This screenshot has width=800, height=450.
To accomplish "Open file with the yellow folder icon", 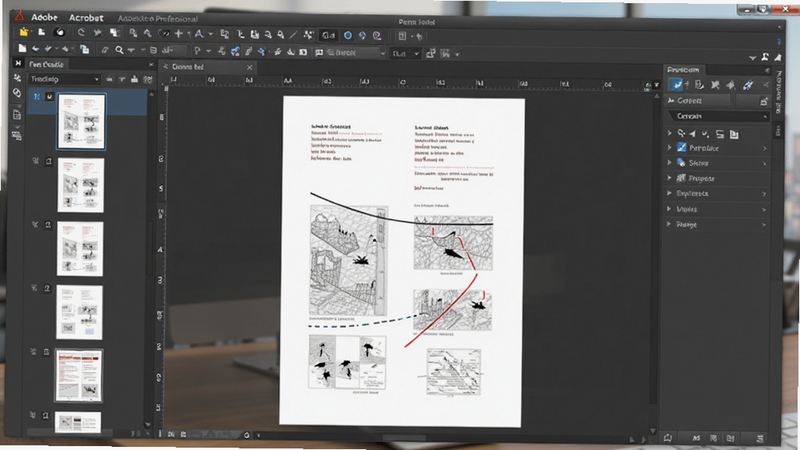I will click(23, 33).
